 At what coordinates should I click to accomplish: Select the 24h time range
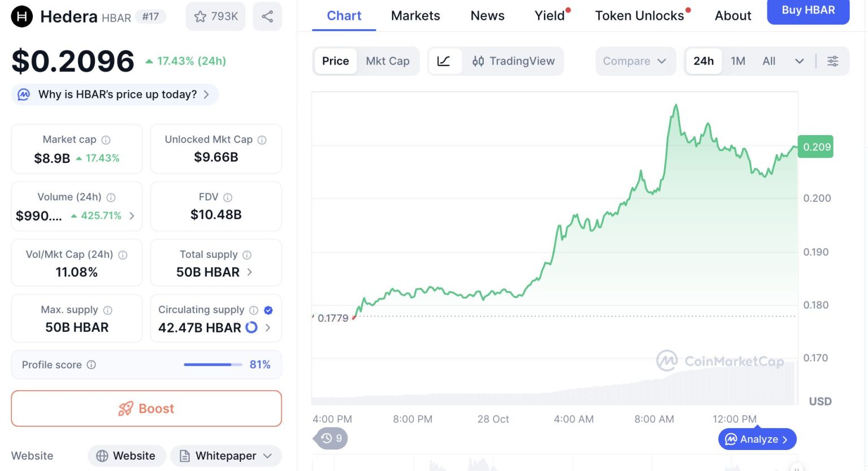pyautogui.click(x=704, y=61)
